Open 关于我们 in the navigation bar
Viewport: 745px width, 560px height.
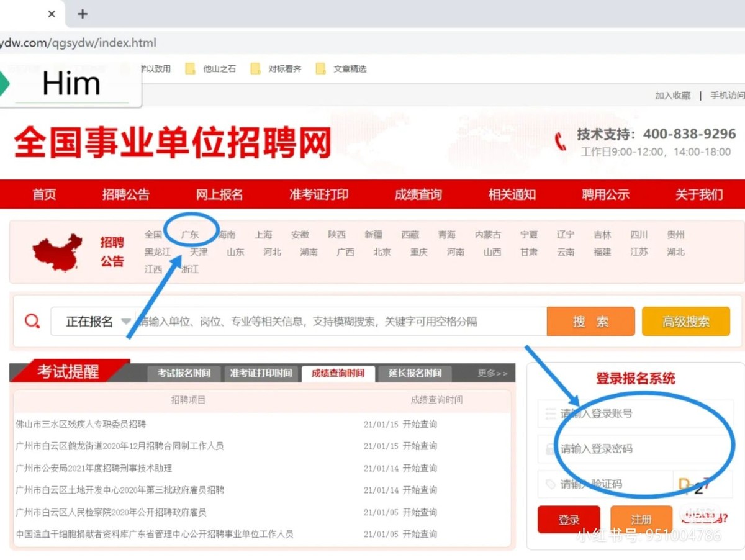(699, 194)
